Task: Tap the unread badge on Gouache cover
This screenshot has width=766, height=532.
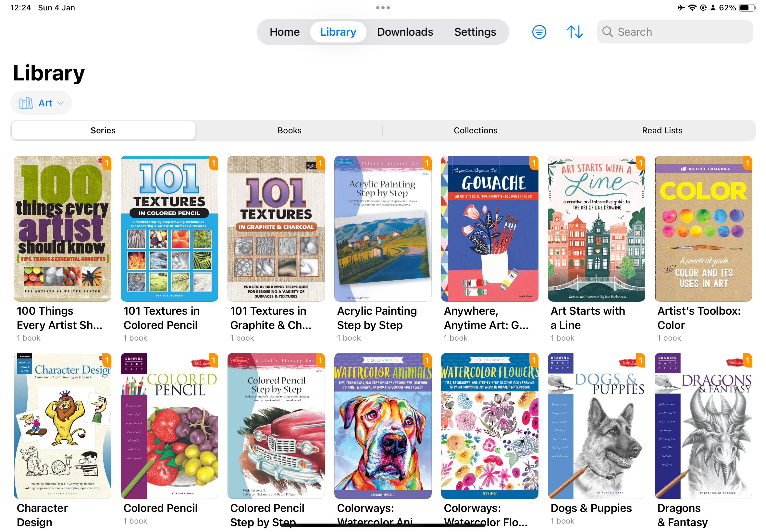Action: [533, 163]
